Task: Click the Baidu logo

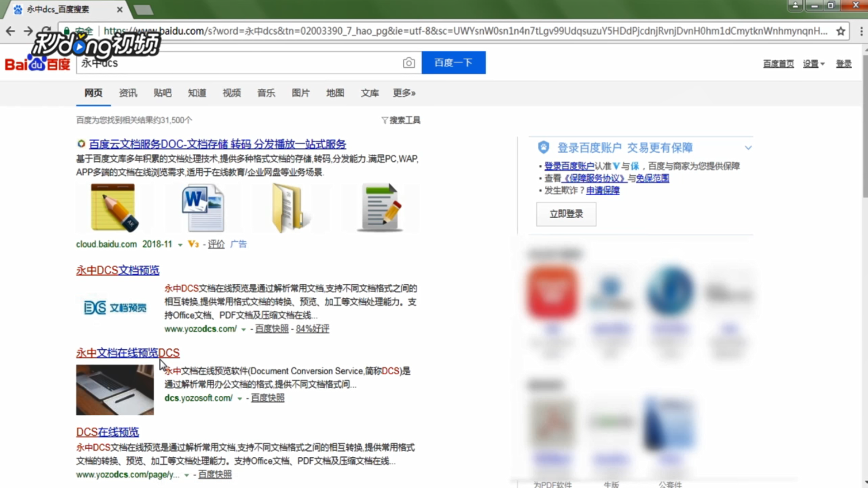Action: click(x=38, y=64)
